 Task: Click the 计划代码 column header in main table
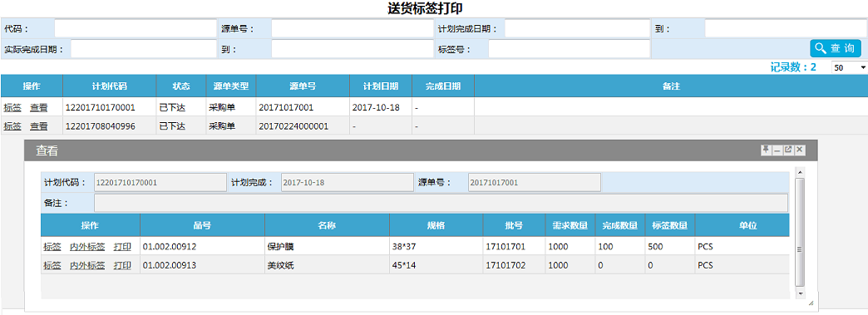(110, 86)
